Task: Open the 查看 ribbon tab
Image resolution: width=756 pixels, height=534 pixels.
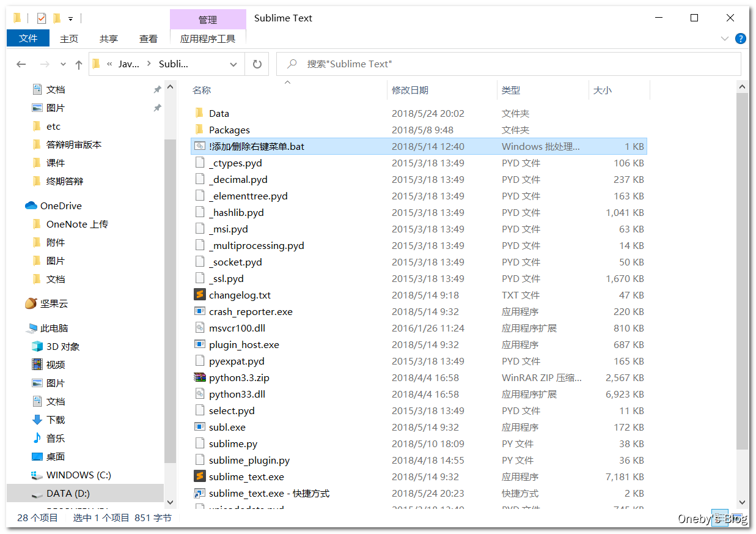Action: (149, 39)
